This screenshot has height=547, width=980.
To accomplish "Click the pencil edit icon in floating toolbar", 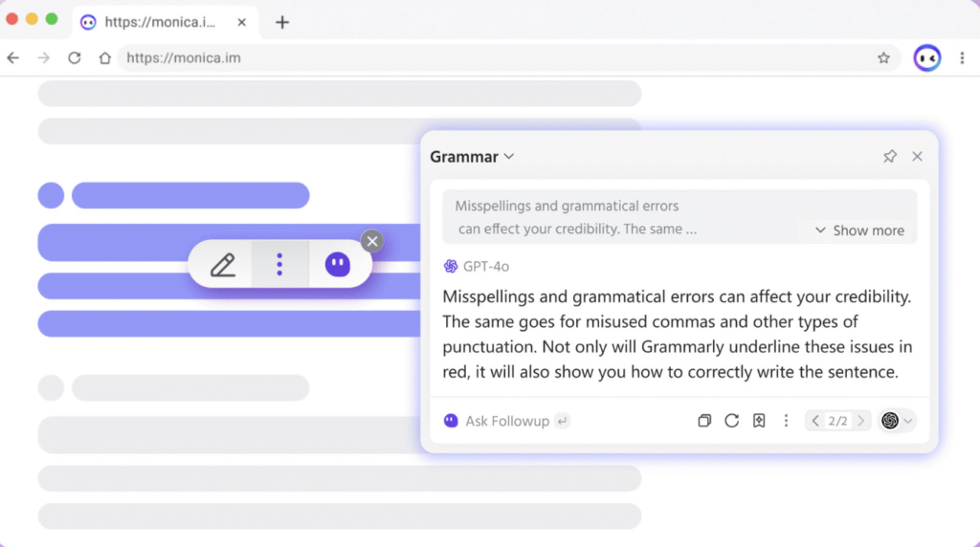I will [222, 265].
